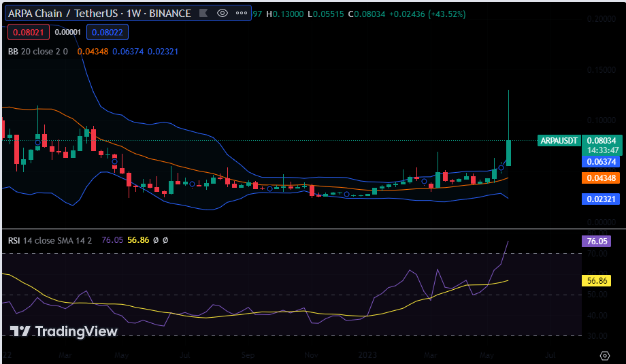Click the blue 0.02321 lower band label
This screenshot has height=364, width=626.
click(x=602, y=199)
